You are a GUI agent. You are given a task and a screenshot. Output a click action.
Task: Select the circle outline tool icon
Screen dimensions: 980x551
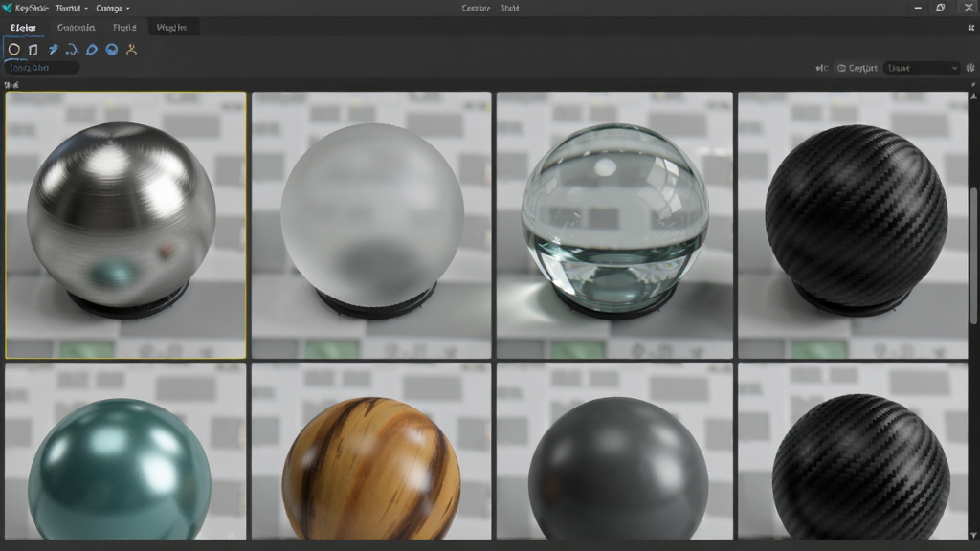pos(13,50)
